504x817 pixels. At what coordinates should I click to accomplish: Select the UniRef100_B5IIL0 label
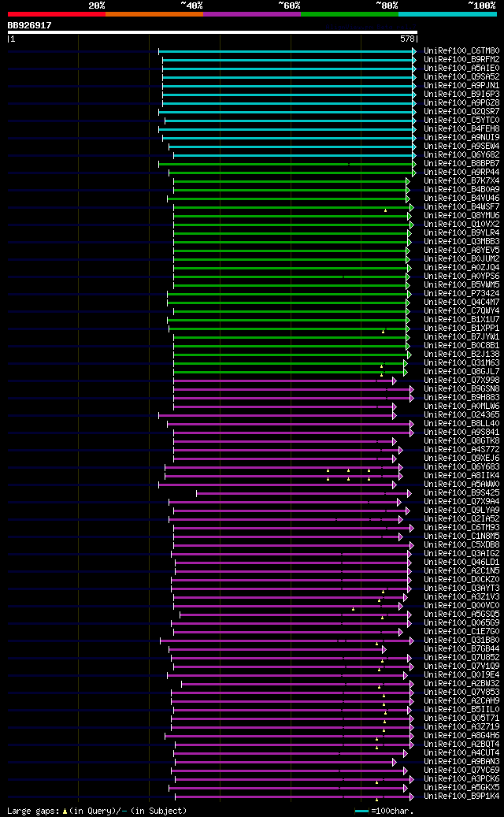[x=461, y=710]
